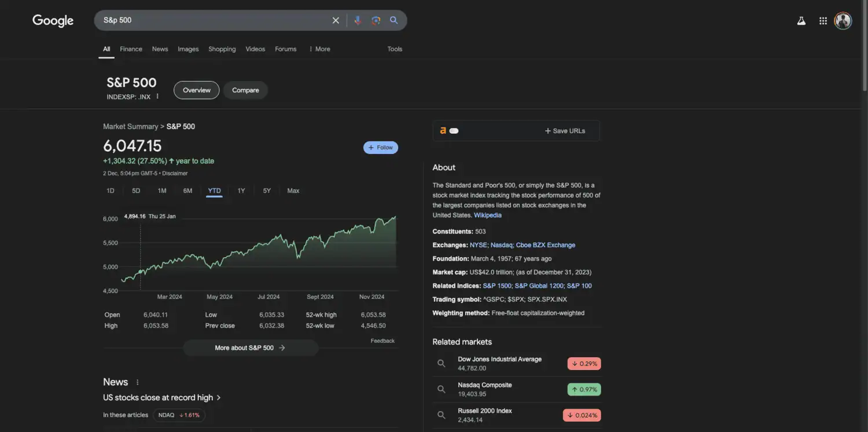This screenshot has width=868, height=432.
Task: Click the 6,047.15 index value
Action: [133, 146]
